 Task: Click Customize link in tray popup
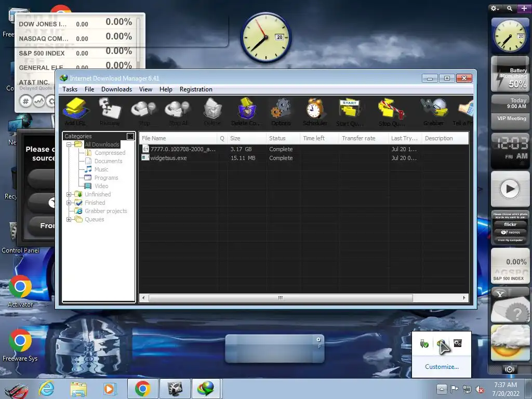coord(442,367)
